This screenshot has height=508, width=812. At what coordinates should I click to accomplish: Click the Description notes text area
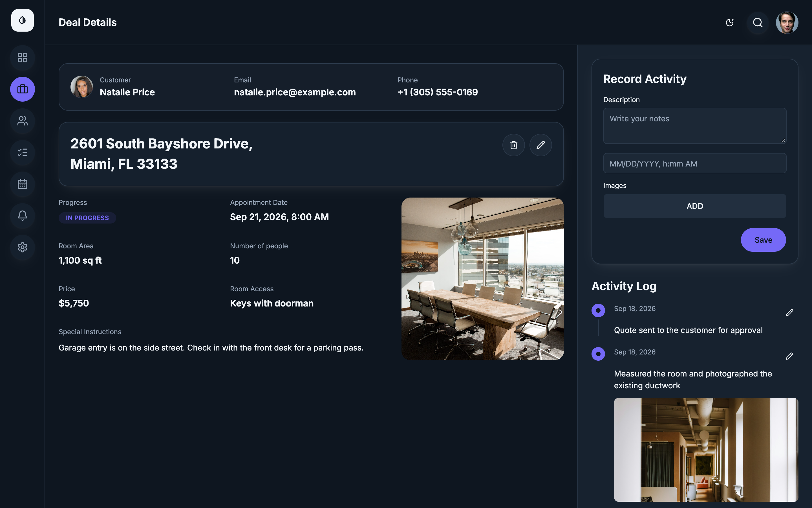pos(694,126)
